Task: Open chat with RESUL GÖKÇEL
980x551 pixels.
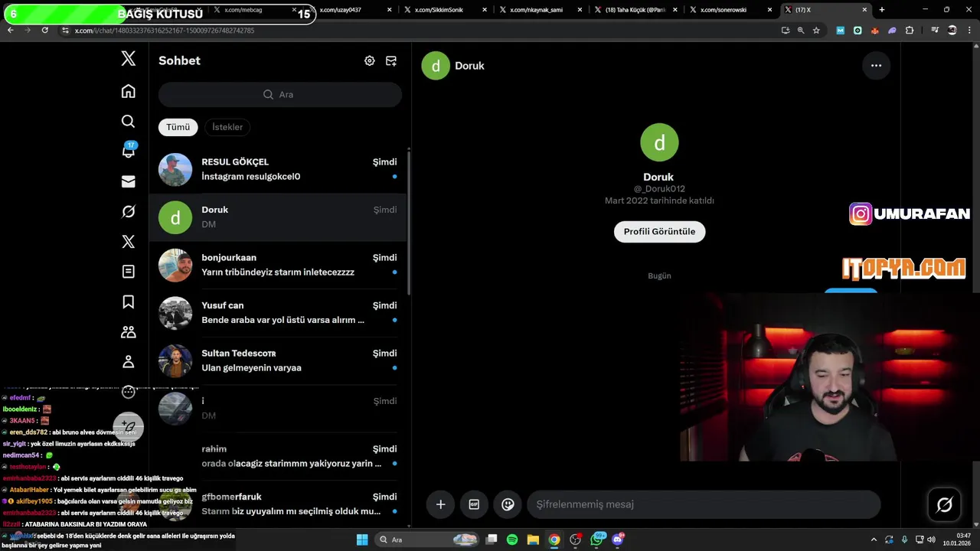Action: pyautogui.click(x=278, y=169)
